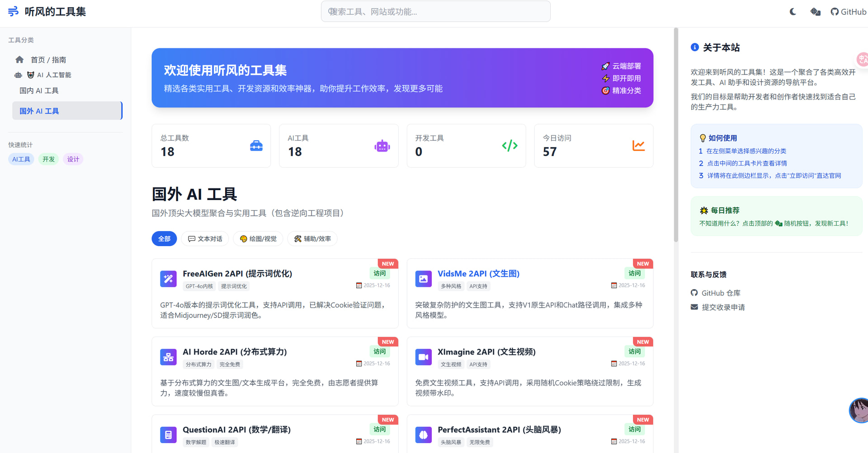Screen dimensions: 868x453
Task: Filter by 文本对话 category
Action: coord(205,238)
